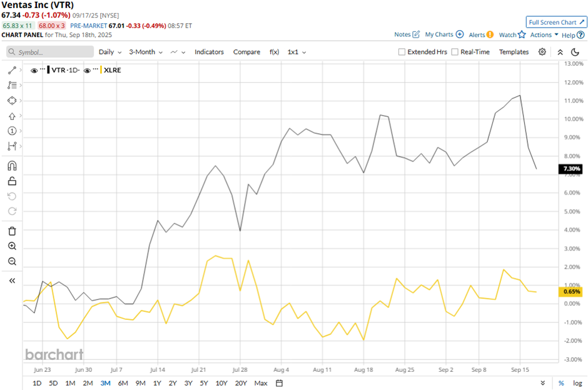Click the 0.65% XLRE price label

pos(571,292)
